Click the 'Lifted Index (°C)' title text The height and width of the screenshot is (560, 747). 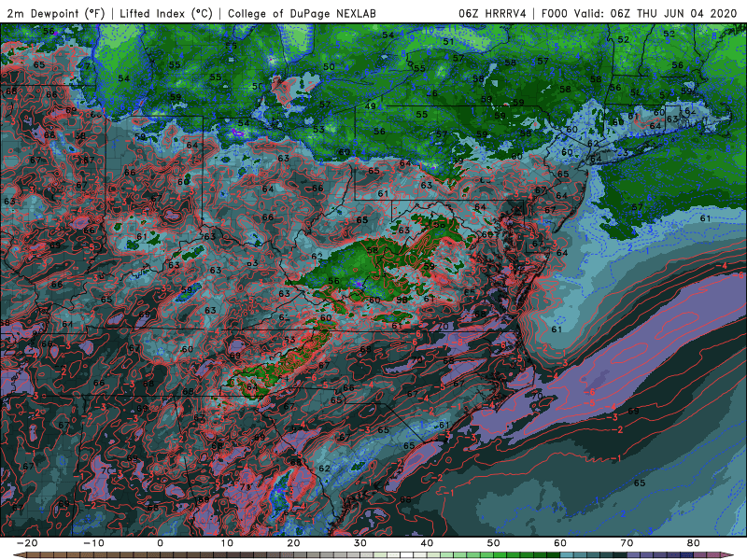(x=166, y=14)
